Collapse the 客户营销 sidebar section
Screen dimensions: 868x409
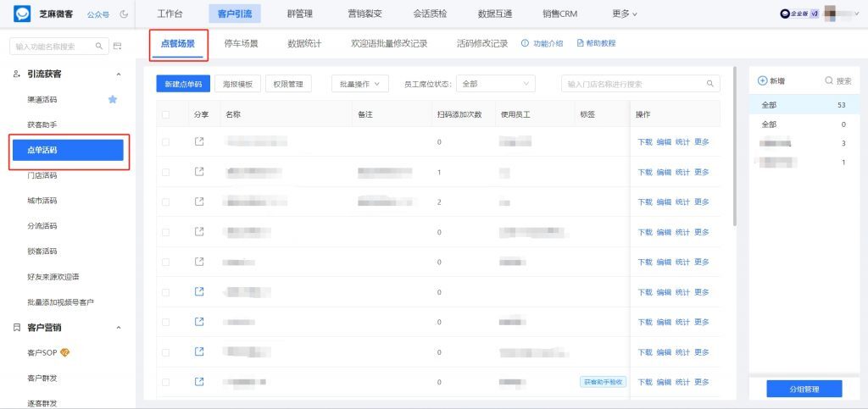(118, 328)
